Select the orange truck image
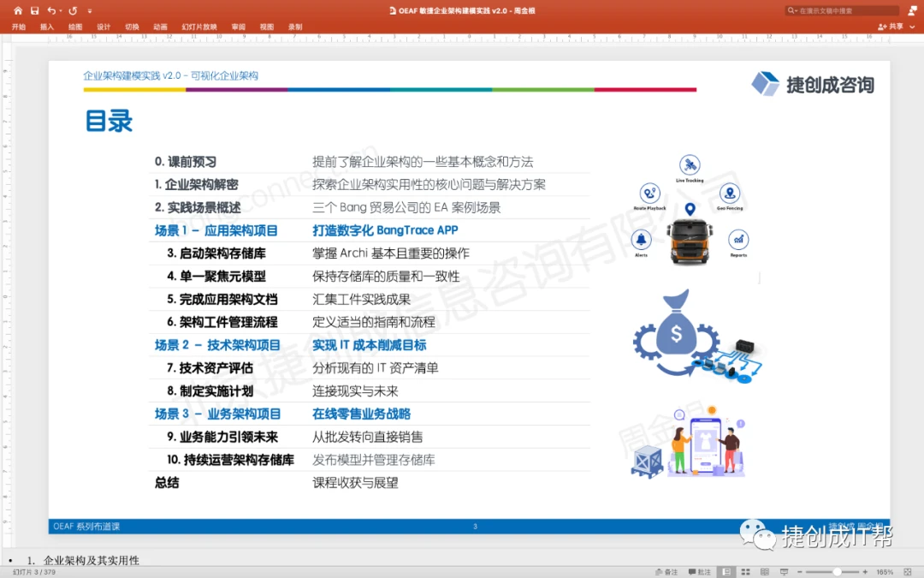The width and height of the screenshot is (924, 578). click(690, 241)
